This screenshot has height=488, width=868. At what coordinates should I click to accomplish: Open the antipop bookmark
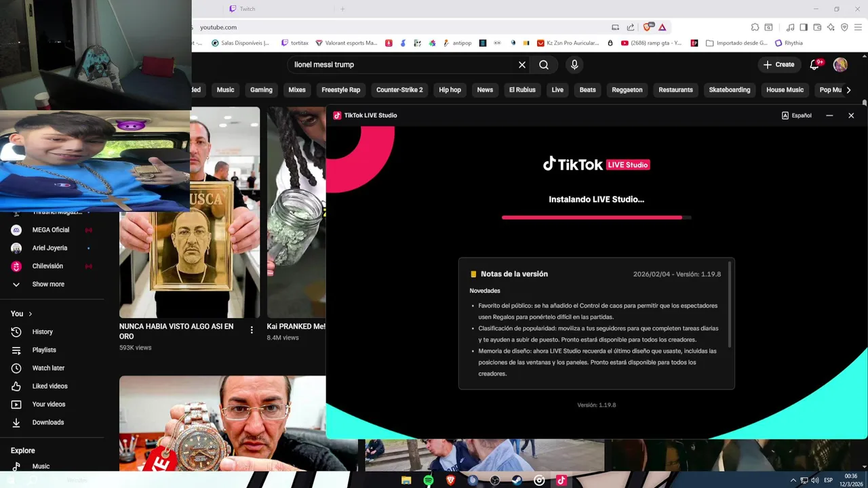tap(457, 43)
